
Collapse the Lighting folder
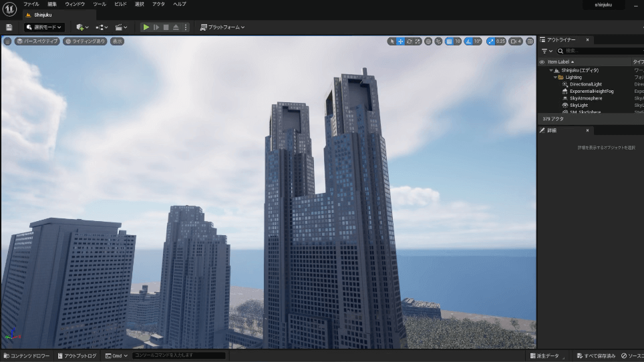(555, 77)
